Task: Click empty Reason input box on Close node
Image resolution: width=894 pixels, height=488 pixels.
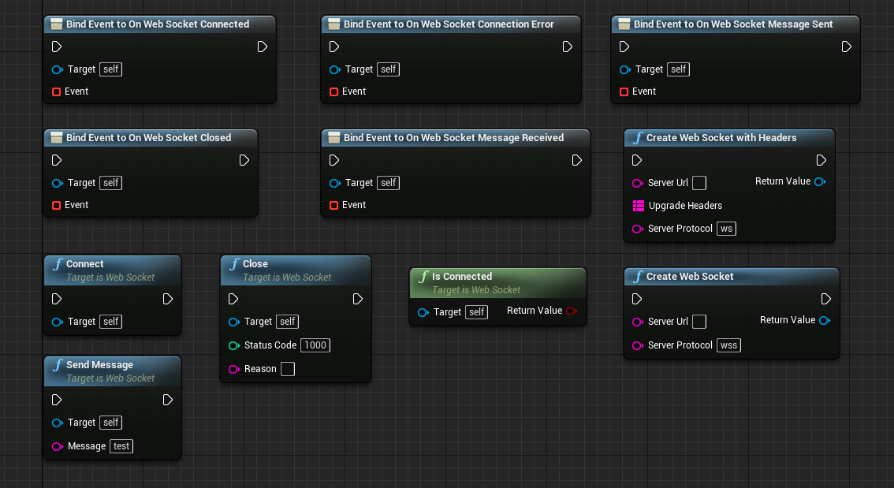Action: [288, 369]
